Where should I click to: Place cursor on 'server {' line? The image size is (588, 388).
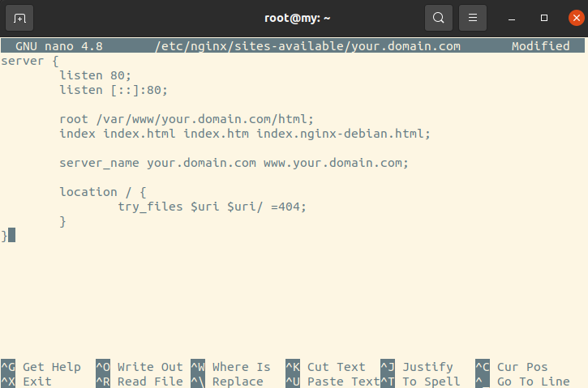tap(30, 61)
